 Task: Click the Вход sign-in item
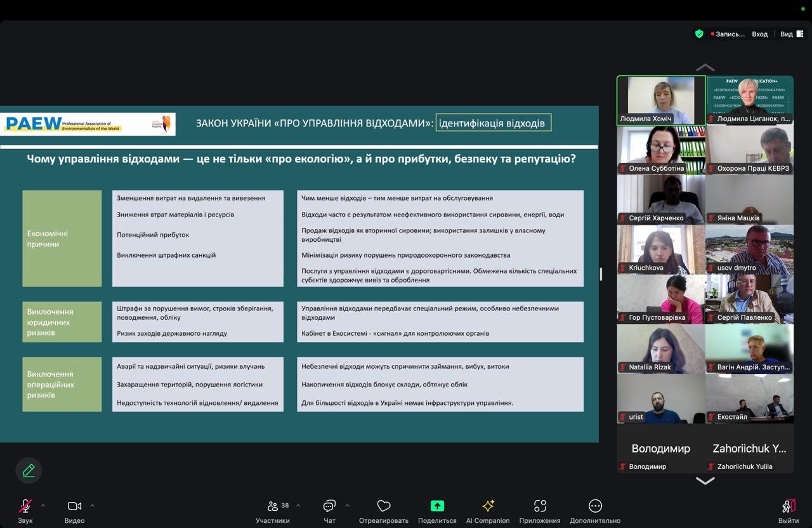(759, 34)
